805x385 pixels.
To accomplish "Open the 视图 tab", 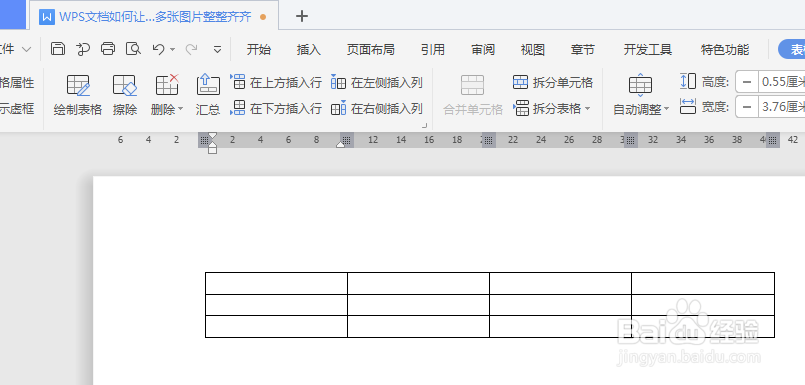I will click(532, 50).
